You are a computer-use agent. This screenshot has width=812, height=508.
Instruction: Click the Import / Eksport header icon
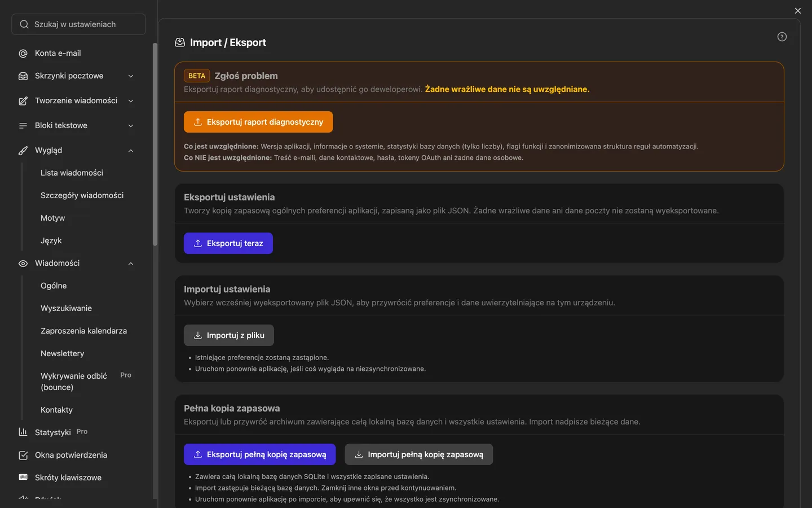tap(180, 42)
